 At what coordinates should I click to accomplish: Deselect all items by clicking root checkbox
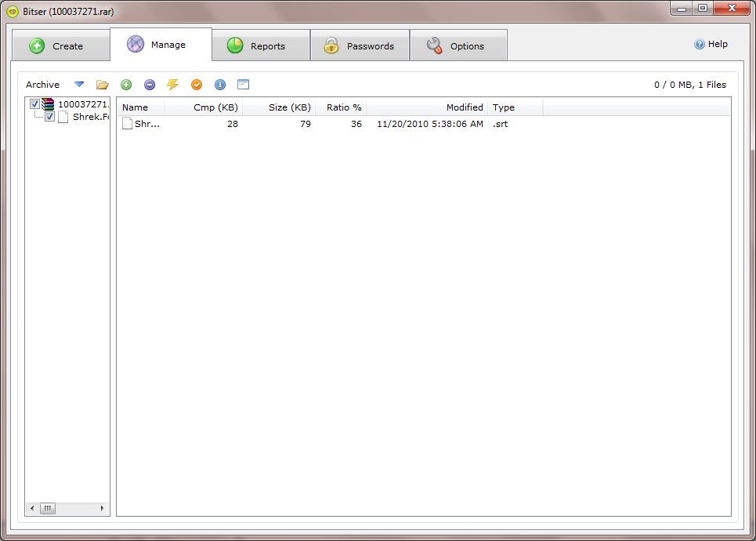[34, 103]
